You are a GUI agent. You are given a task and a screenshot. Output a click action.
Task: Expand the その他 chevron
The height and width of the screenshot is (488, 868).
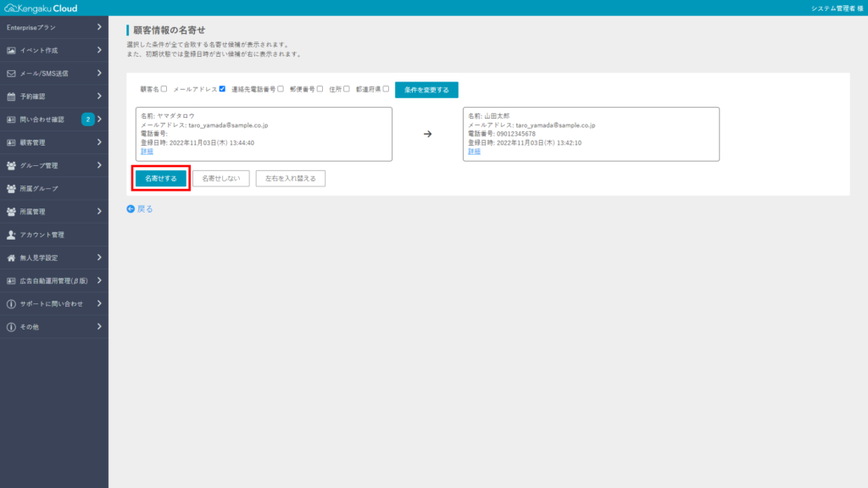99,327
